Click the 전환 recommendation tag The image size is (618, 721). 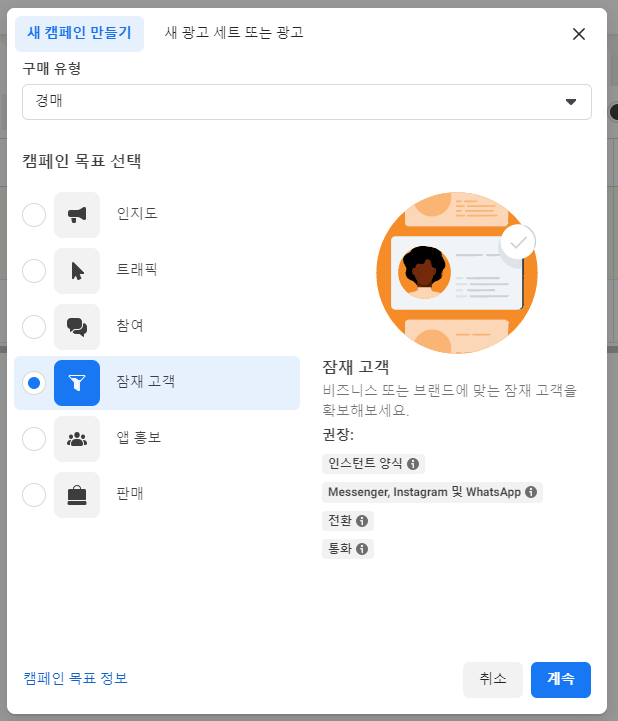[x=348, y=521]
